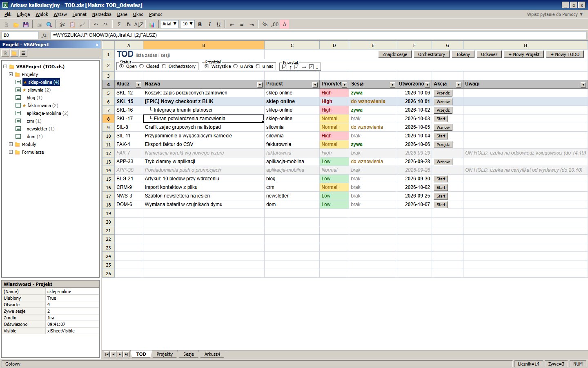Redo the last undone action

105,25
